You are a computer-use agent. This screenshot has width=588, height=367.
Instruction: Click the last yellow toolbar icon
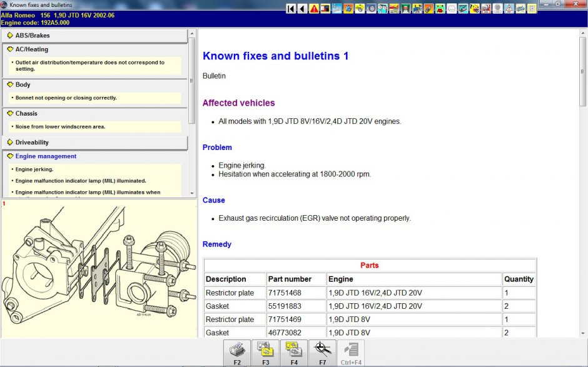[532, 9]
